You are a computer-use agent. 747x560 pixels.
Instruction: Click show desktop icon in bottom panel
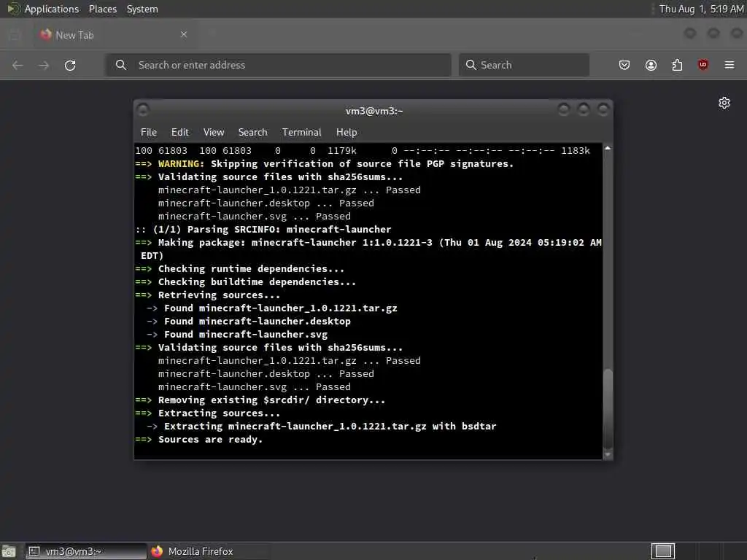tap(9, 551)
